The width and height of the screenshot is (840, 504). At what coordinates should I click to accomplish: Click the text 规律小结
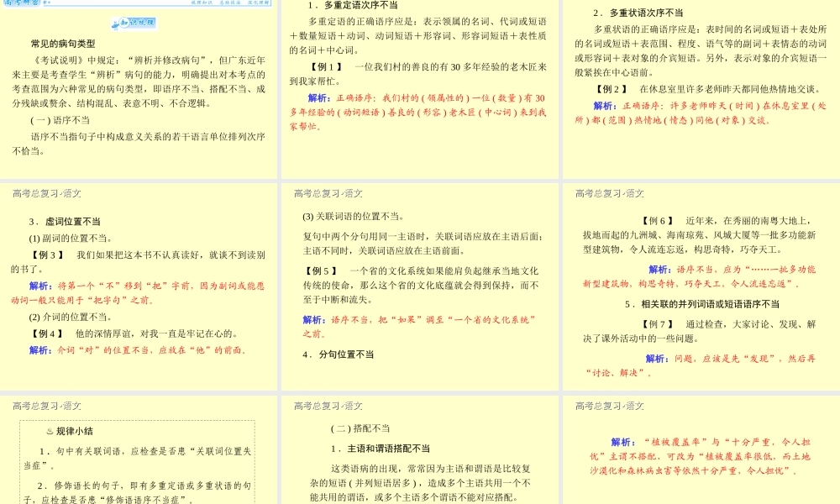[x=75, y=431]
